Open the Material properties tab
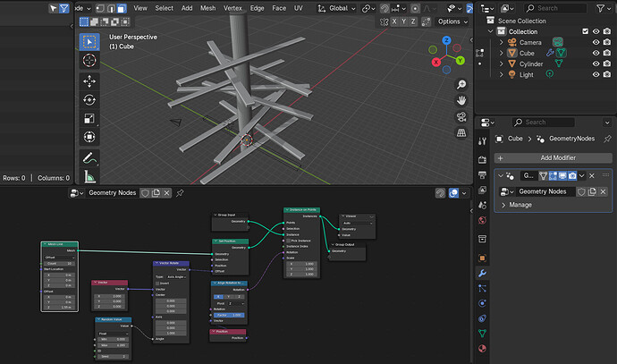Image resolution: width=617 pixels, height=364 pixels. [483, 349]
